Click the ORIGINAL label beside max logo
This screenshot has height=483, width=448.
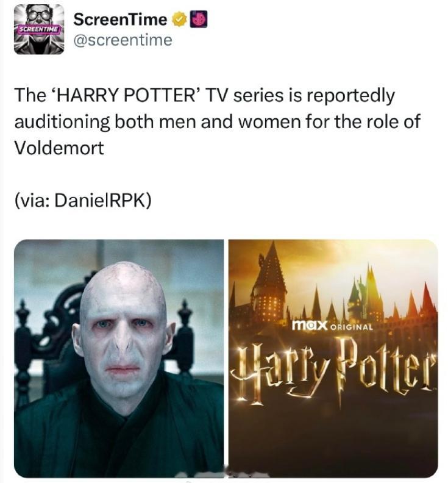pyautogui.click(x=351, y=327)
